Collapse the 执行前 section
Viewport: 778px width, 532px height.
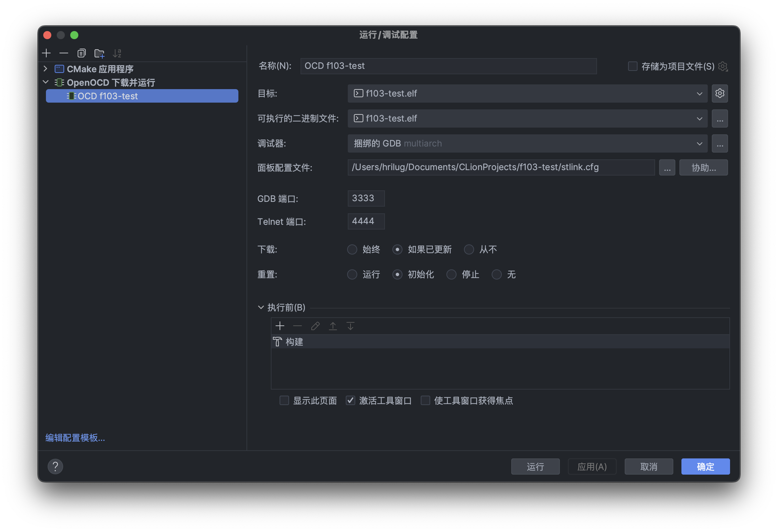(261, 308)
